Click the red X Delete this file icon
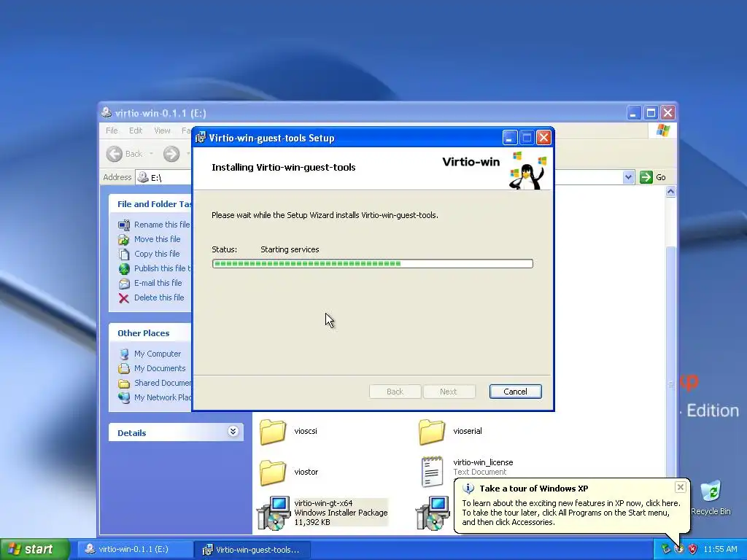This screenshot has height=560, width=747. (124, 298)
